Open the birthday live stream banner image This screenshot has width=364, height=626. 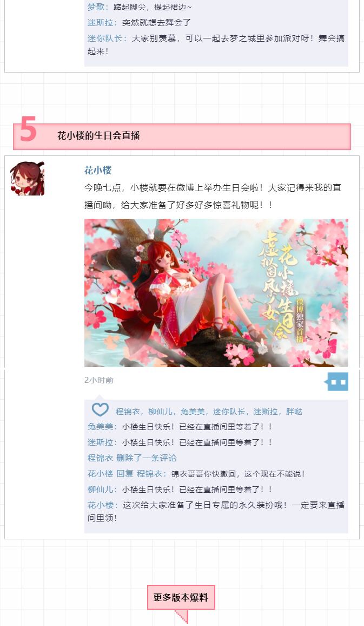click(216, 292)
